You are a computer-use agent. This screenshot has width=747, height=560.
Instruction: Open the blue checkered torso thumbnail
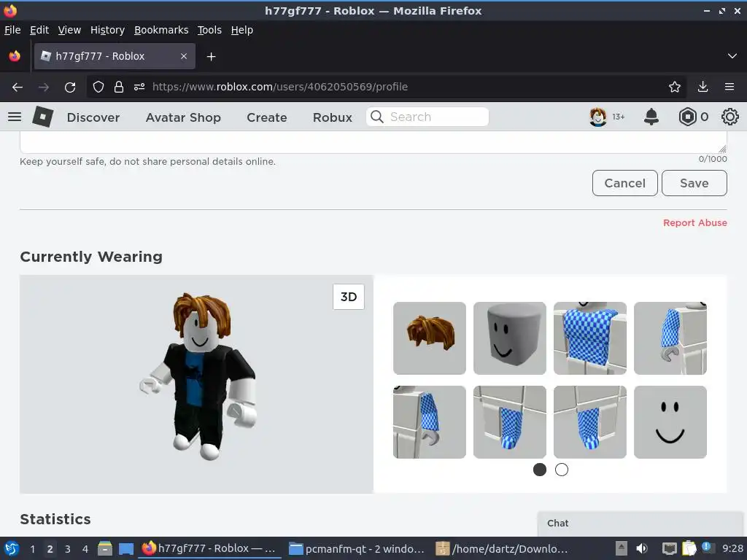pos(589,338)
